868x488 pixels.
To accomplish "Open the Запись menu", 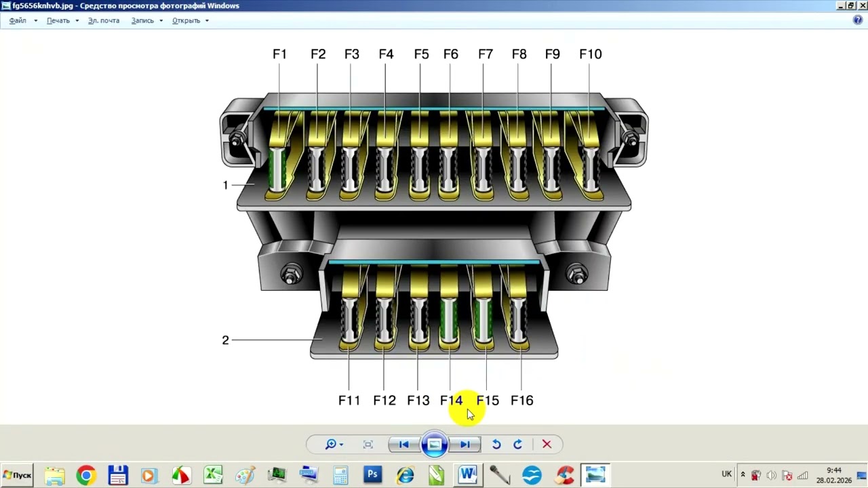I will [x=142, y=20].
